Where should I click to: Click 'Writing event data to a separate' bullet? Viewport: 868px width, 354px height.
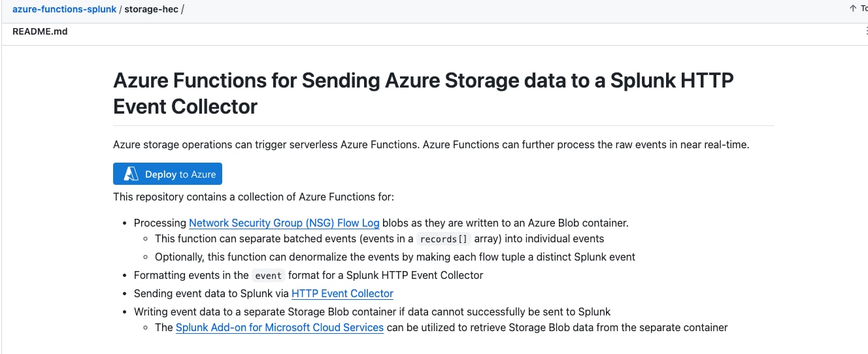pos(372,312)
